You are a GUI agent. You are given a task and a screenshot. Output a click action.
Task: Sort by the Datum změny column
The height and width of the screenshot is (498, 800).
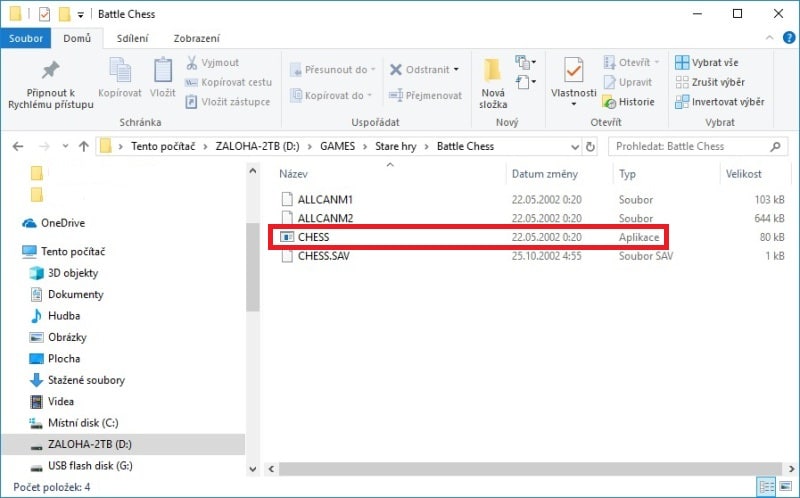[544, 174]
